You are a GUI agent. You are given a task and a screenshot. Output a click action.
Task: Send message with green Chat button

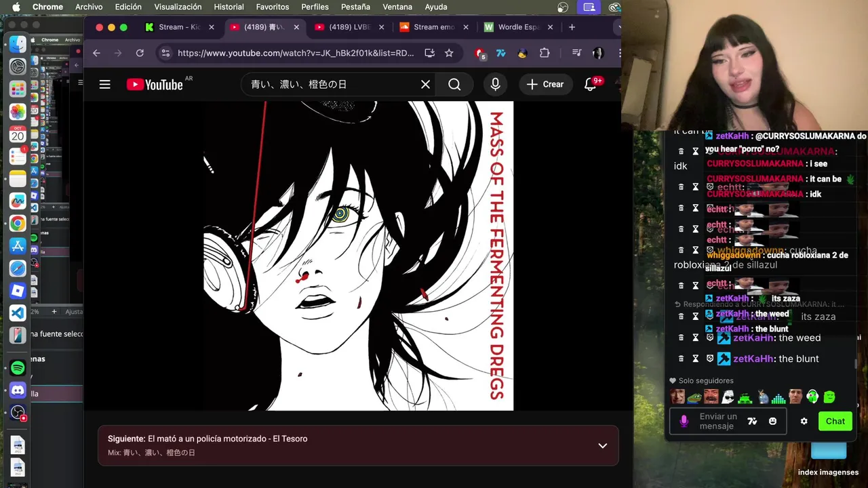[x=835, y=421]
